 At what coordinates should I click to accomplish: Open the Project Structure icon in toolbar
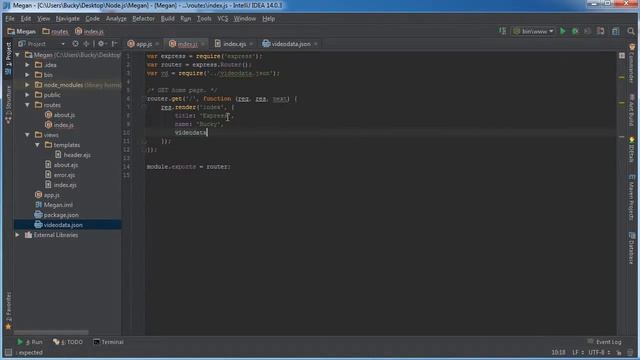tap(616, 31)
